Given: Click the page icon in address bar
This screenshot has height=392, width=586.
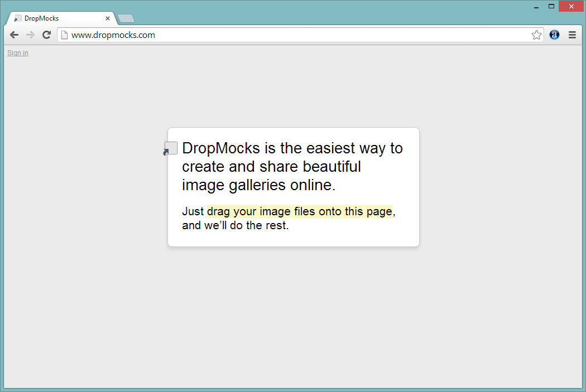Looking at the screenshot, I should click(x=64, y=35).
